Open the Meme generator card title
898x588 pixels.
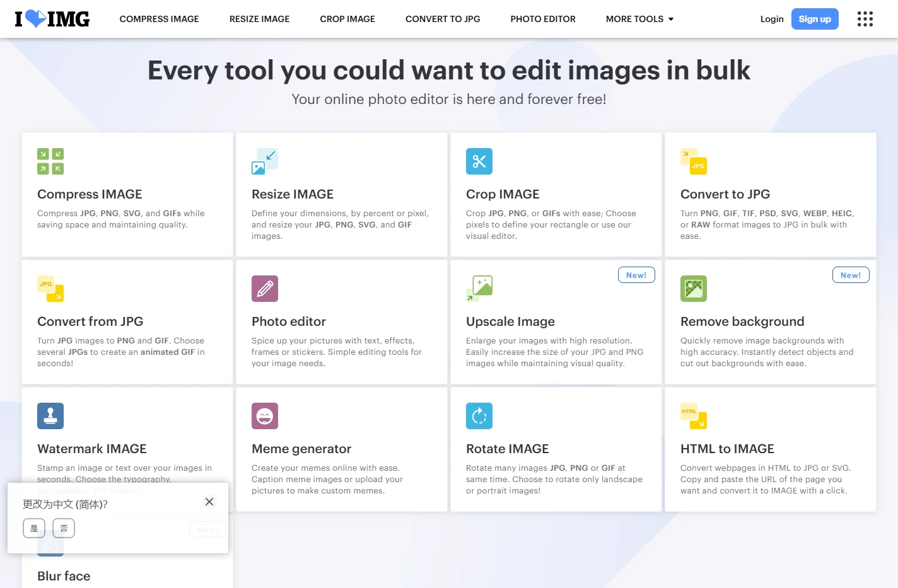(301, 449)
